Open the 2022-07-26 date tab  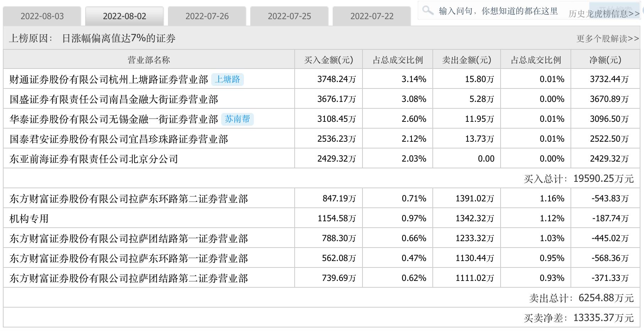click(207, 16)
